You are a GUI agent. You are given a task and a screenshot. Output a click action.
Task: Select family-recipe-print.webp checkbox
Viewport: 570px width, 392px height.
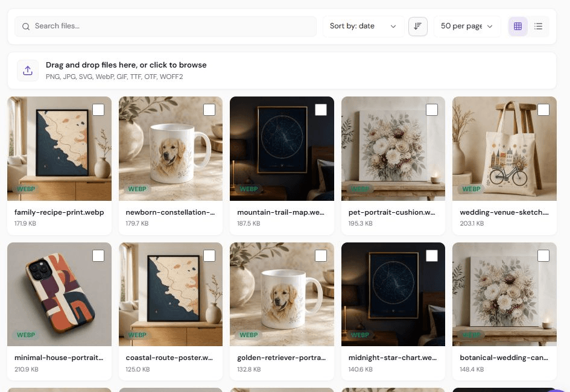[98, 110]
